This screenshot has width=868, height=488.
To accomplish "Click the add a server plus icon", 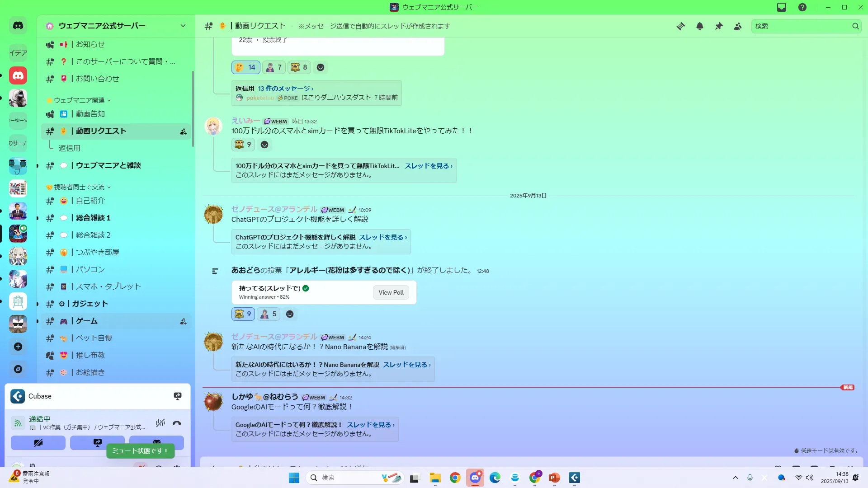I will click(x=18, y=347).
